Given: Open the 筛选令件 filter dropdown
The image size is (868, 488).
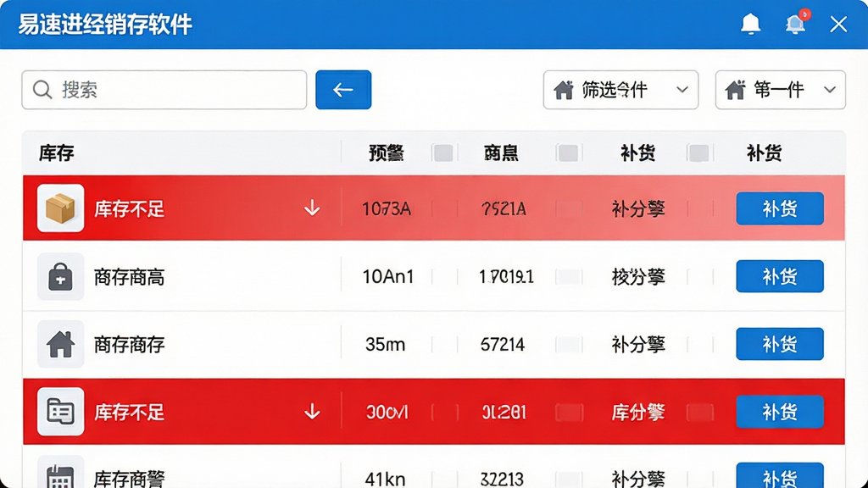Looking at the screenshot, I should point(620,90).
